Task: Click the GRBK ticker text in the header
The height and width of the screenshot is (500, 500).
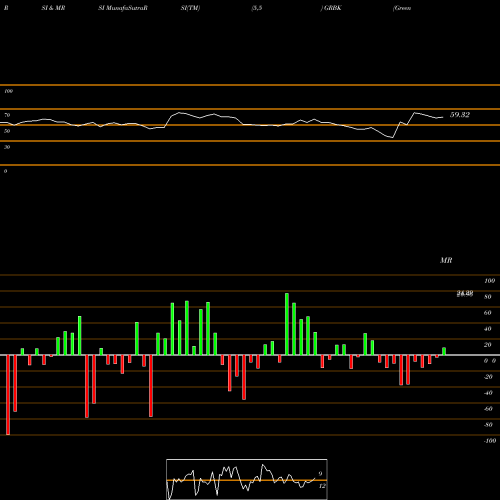Action: pyautogui.click(x=333, y=8)
